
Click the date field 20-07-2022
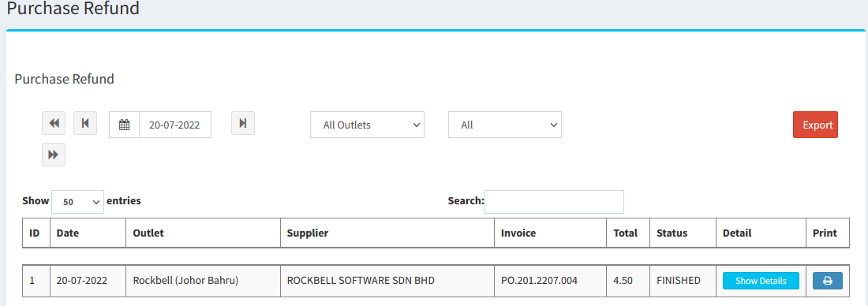coord(175,125)
